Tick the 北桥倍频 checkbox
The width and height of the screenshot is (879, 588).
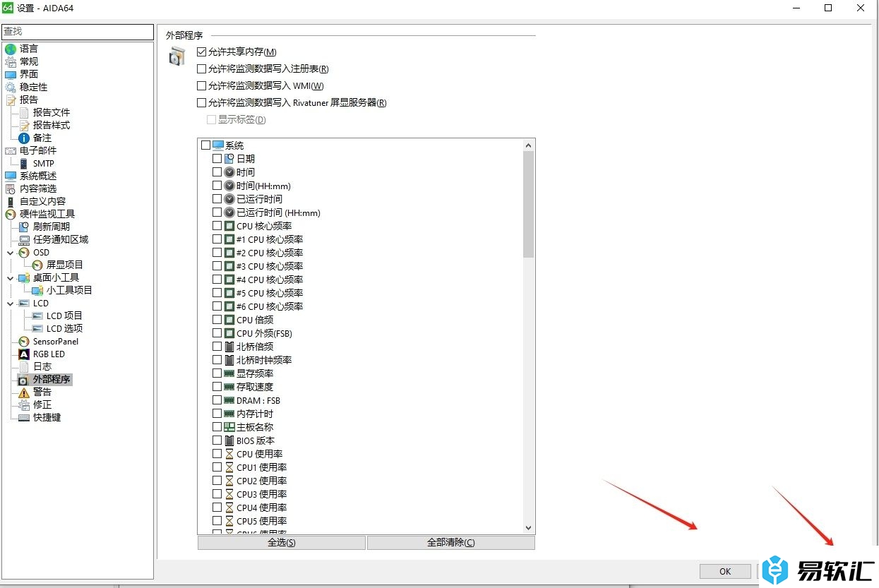click(x=217, y=347)
